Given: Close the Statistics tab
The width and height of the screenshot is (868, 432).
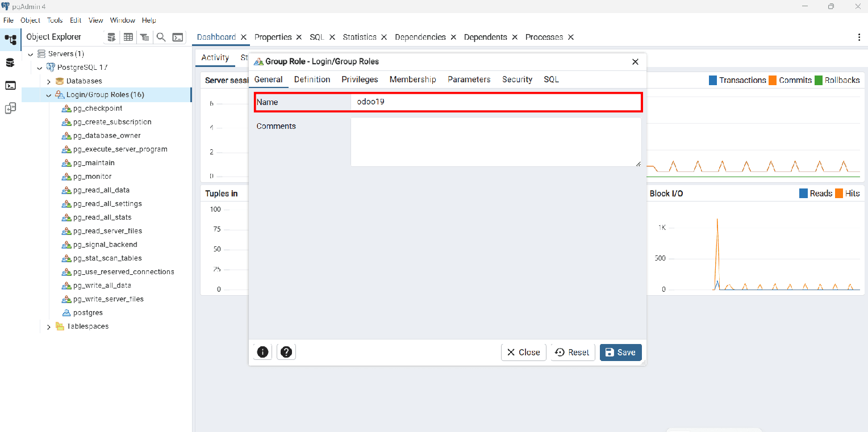Looking at the screenshot, I should pyautogui.click(x=384, y=37).
